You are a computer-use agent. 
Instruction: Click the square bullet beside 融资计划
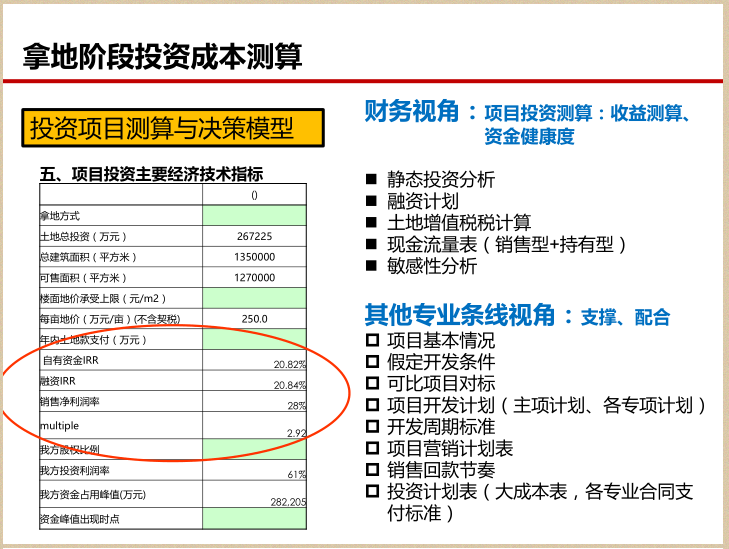(x=371, y=201)
